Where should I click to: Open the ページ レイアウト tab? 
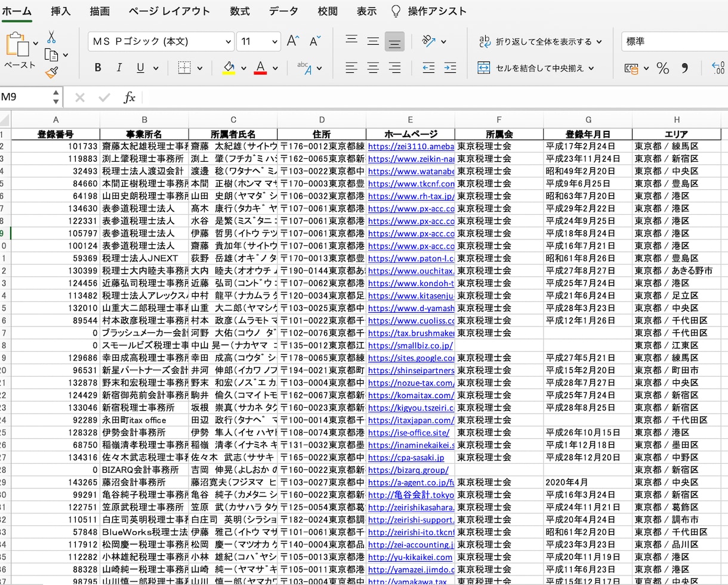tap(169, 11)
